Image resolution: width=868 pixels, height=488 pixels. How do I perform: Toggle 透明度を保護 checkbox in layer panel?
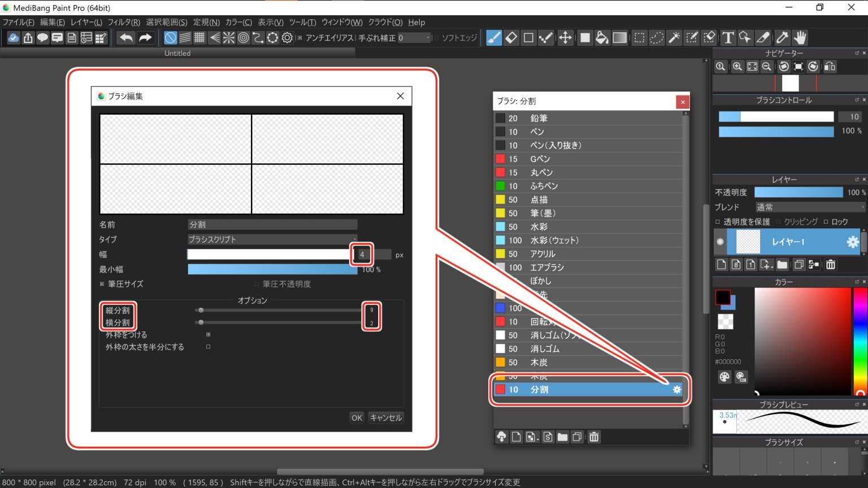[718, 222]
